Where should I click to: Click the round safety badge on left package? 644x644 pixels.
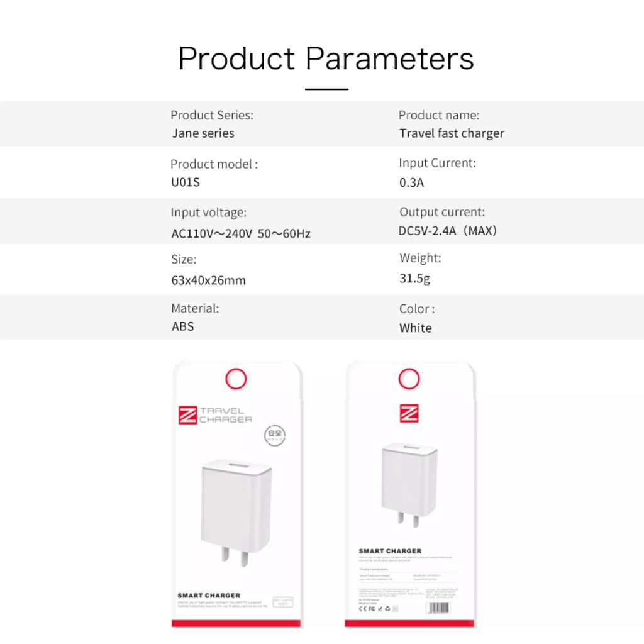click(273, 436)
